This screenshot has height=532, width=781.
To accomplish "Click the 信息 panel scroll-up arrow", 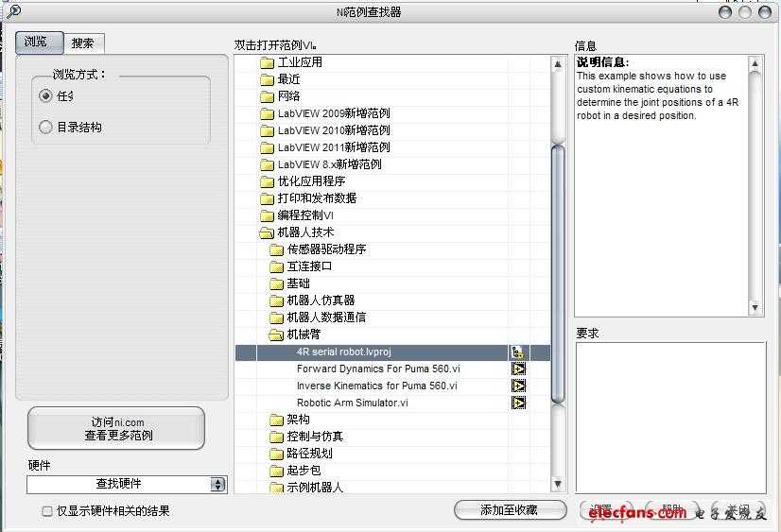I will pos(755,63).
